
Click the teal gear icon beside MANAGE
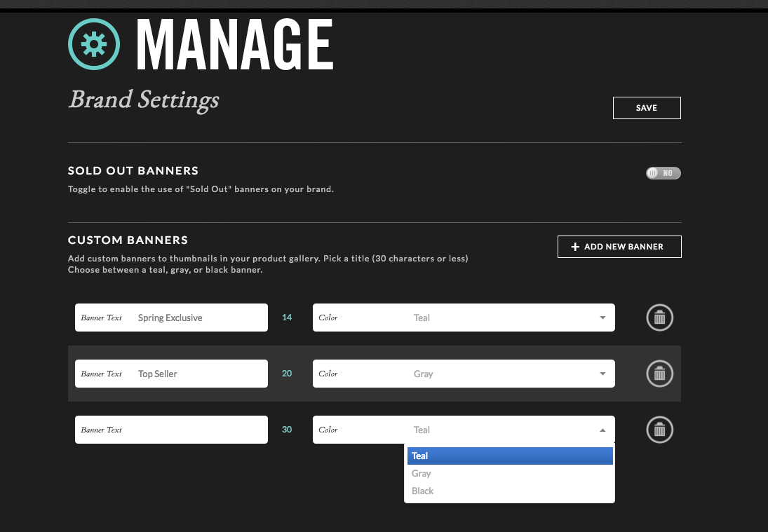coord(94,44)
